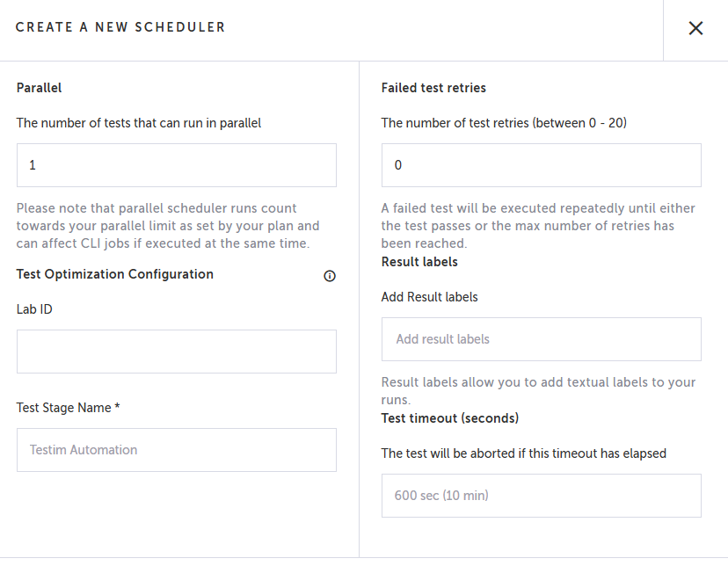The width and height of the screenshot is (728, 573).
Task: Select the Lab ID text box
Action: [176, 352]
